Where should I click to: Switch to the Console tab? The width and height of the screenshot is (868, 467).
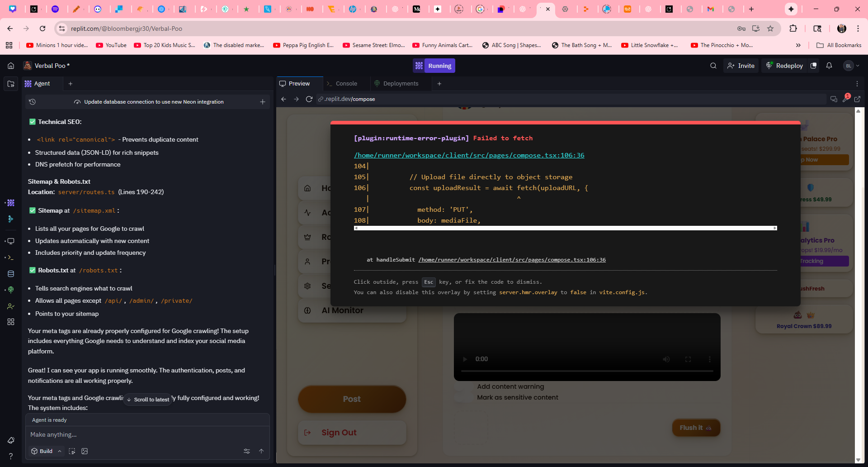[346, 84]
